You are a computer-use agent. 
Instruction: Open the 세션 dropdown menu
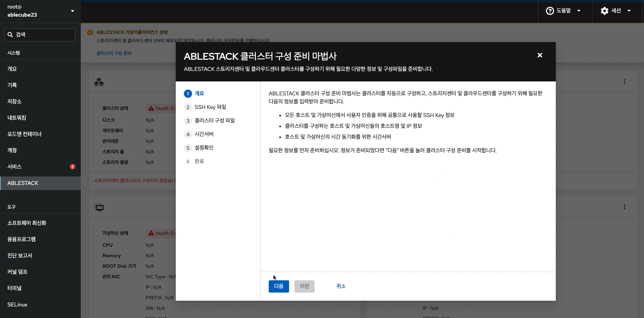[x=629, y=11]
